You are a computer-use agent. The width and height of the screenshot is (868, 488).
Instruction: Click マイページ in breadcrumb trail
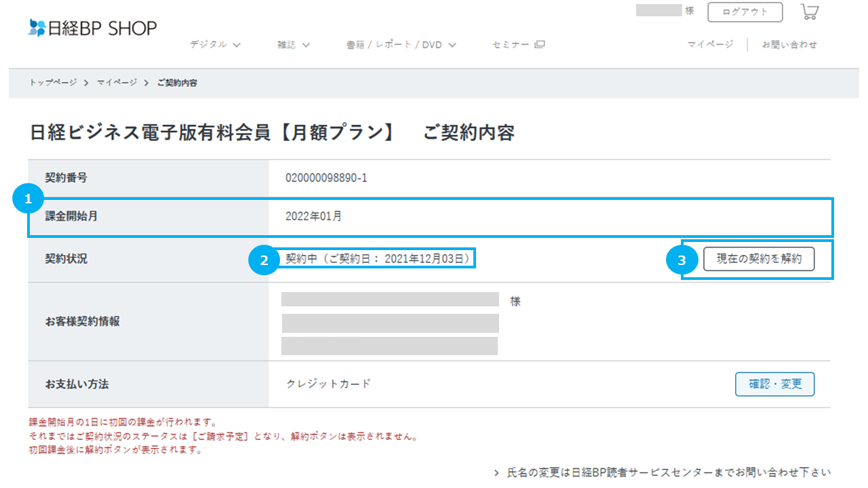[117, 83]
